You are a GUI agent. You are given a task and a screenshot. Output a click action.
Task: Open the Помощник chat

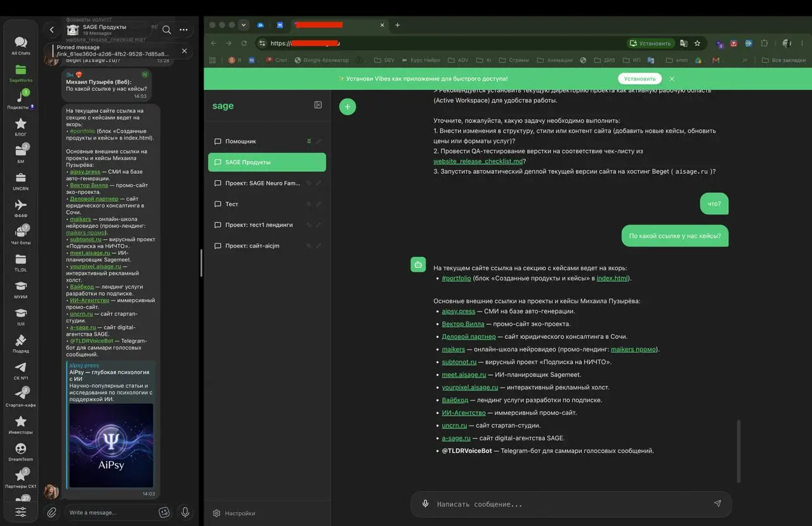267,141
